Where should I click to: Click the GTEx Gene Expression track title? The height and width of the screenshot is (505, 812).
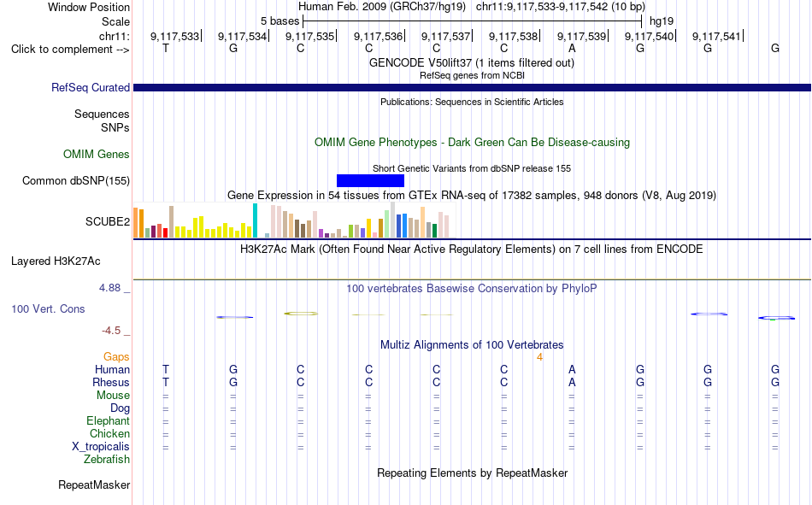(x=472, y=196)
